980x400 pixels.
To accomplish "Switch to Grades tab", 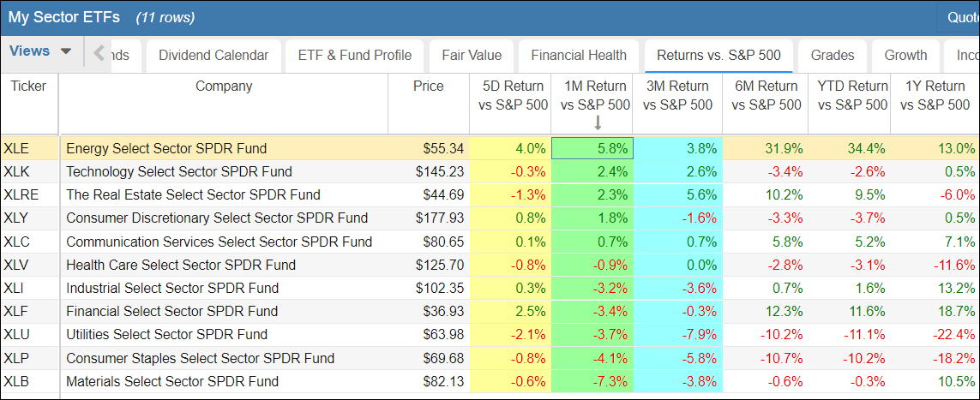I will click(x=833, y=56).
